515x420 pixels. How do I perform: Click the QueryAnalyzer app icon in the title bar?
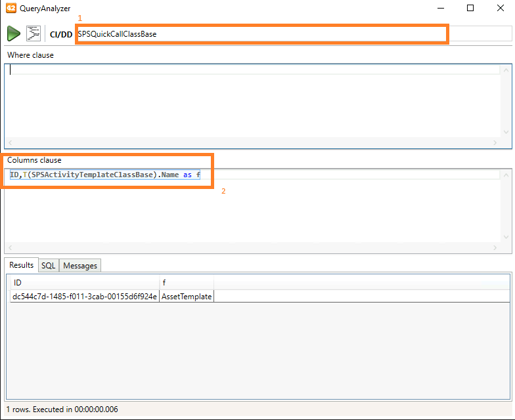11,9
